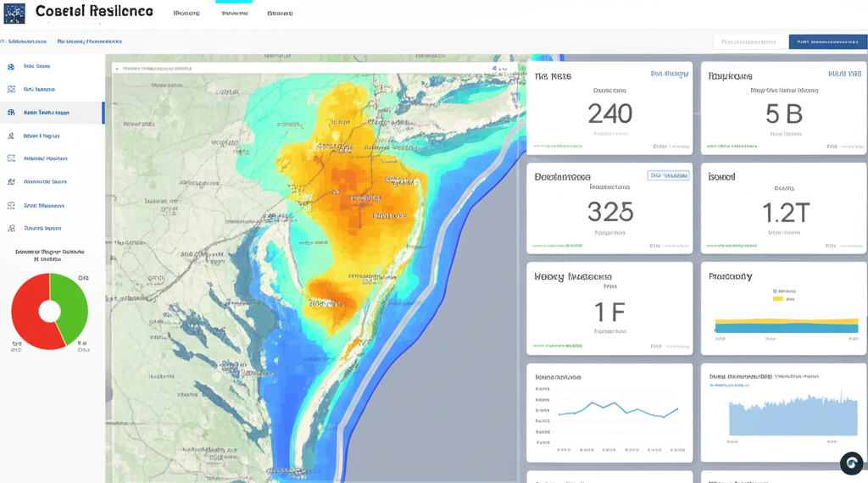Click the second sidebar item's icon
Viewport: 868px width, 483px height.
(x=11, y=89)
